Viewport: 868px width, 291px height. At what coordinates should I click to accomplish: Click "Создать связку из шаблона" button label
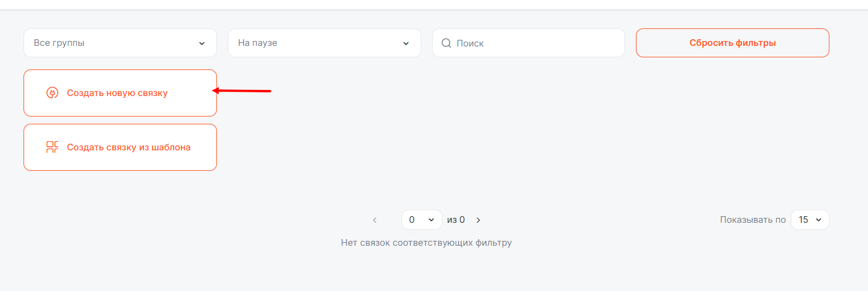pos(128,147)
